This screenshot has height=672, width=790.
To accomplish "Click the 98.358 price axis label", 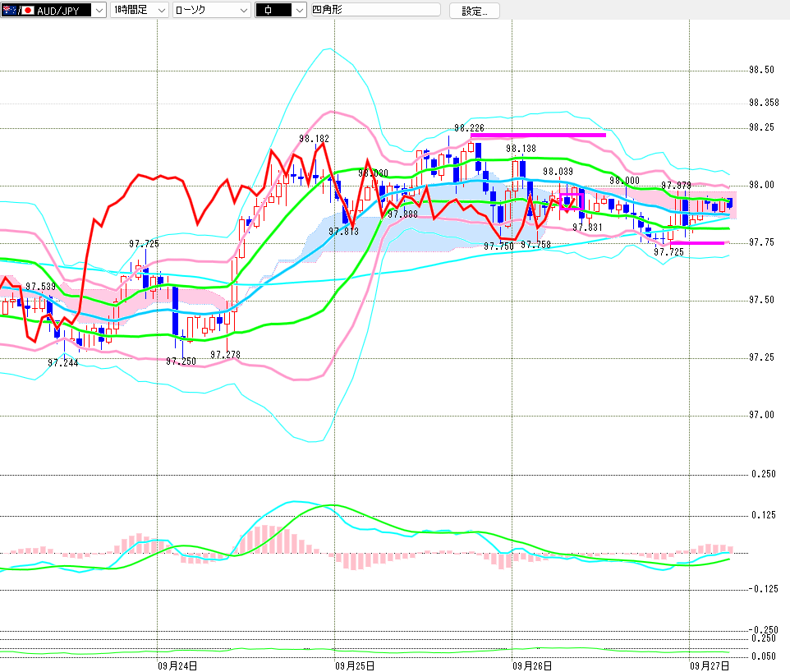I will (764, 104).
